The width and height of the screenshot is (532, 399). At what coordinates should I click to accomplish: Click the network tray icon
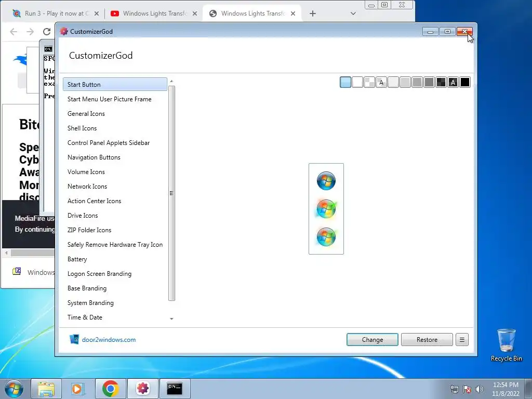click(x=454, y=389)
